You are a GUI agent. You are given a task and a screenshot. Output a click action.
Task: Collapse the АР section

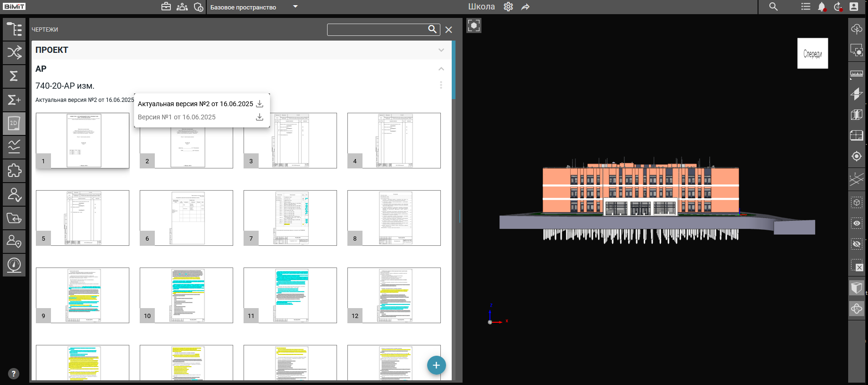click(x=441, y=69)
